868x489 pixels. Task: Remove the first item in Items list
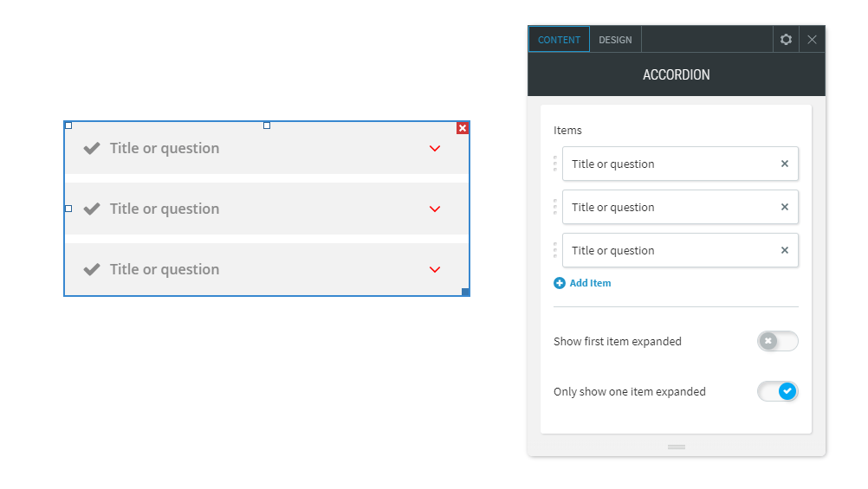tap(785, 164)
